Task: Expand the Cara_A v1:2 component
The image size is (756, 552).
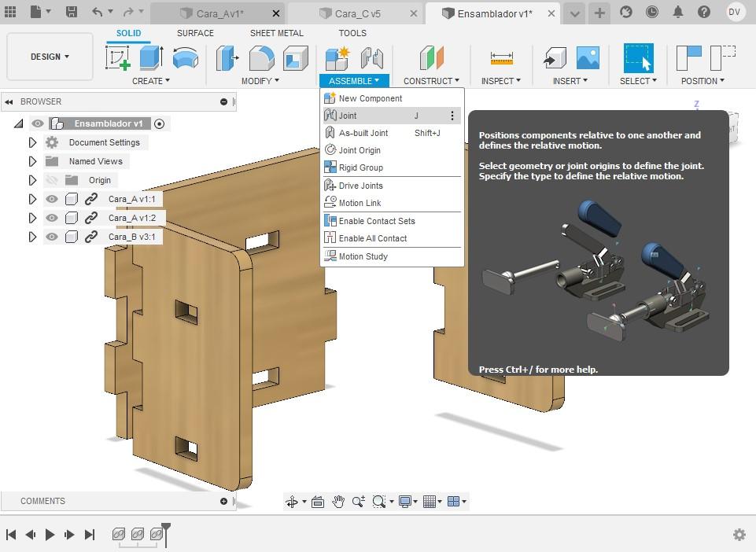Action: click(32, 218)
